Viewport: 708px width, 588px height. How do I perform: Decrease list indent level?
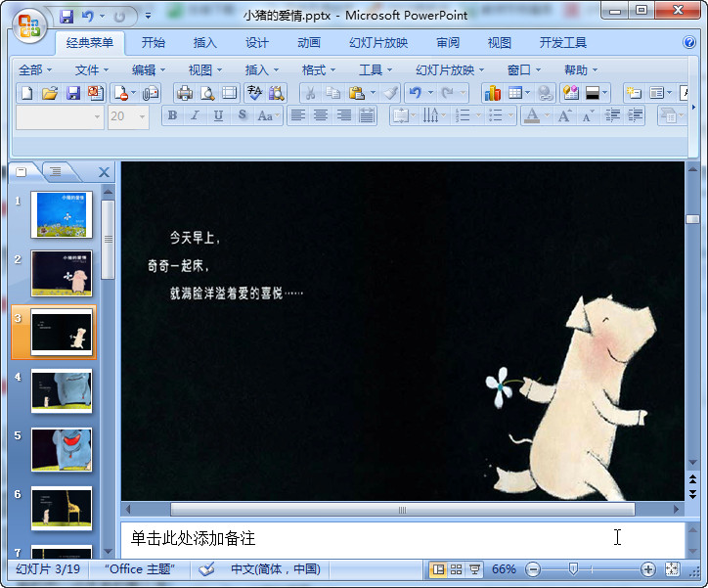point(612,115)
